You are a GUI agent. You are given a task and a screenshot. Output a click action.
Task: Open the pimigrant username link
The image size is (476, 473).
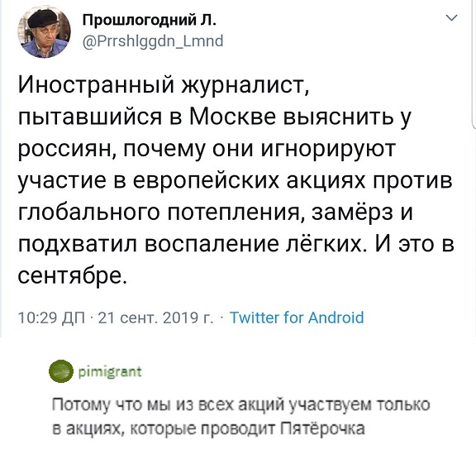click(x=110, y=371)
